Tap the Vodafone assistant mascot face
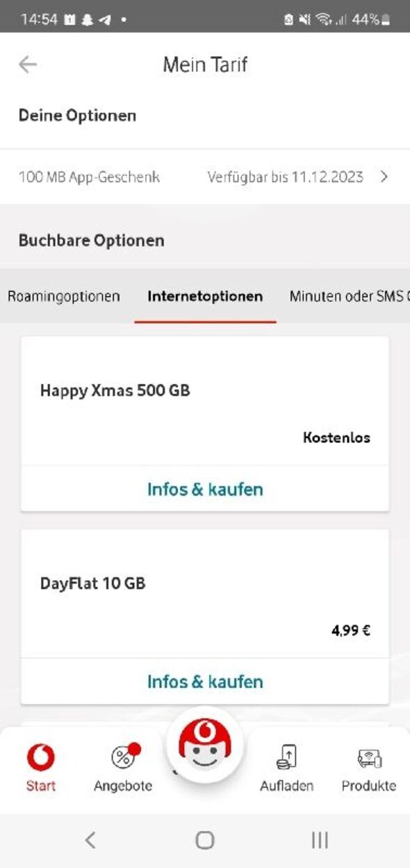Screen dimensions: 410x868 pyautogui.click(x=204, y=745)
